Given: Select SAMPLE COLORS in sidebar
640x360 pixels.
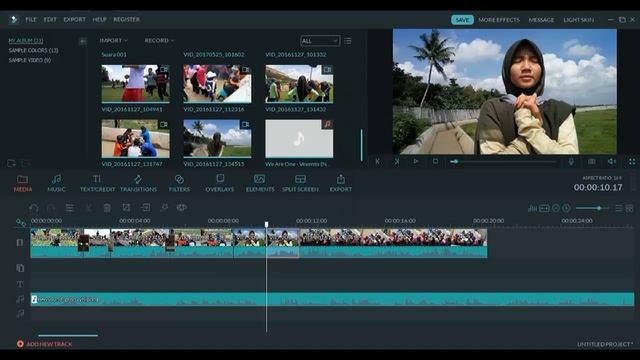Looking at the screenshot, I should 33,50.
